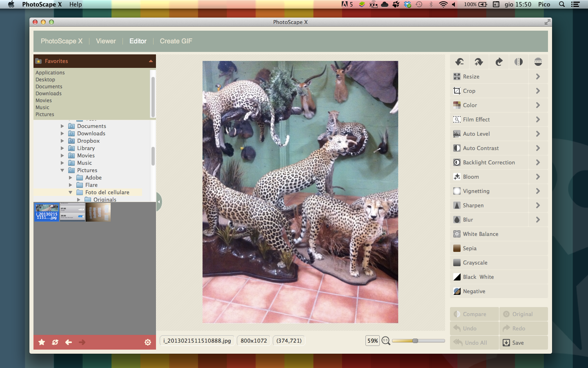Toggle the Negative filter
The width and height of the screenshot is (588, 368).
pyautogui.click(x=474, y=291)
